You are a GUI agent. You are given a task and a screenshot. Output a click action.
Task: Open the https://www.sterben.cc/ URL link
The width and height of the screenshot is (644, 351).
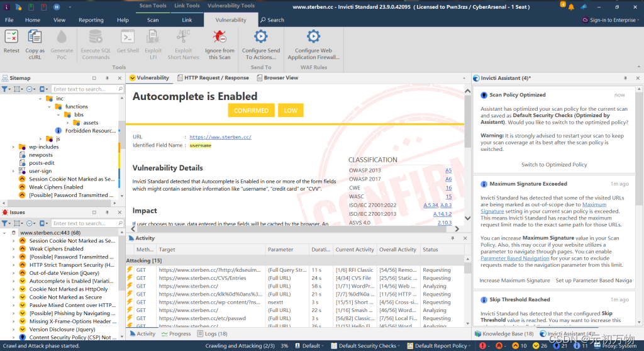[x=221, y=137]
